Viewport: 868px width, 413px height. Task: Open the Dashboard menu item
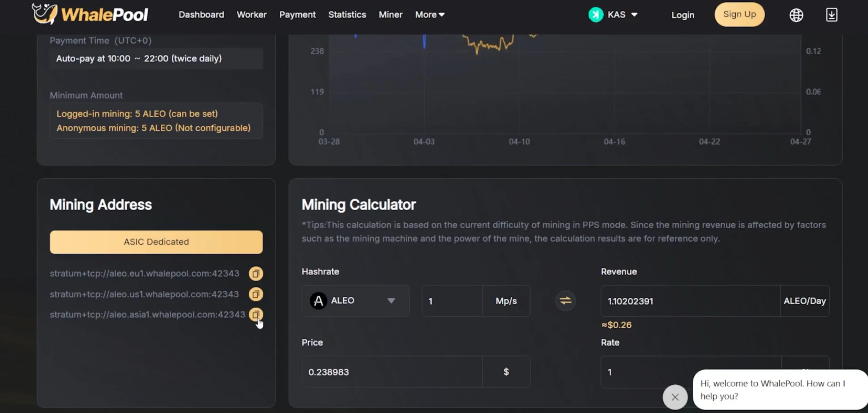(201, 15)
